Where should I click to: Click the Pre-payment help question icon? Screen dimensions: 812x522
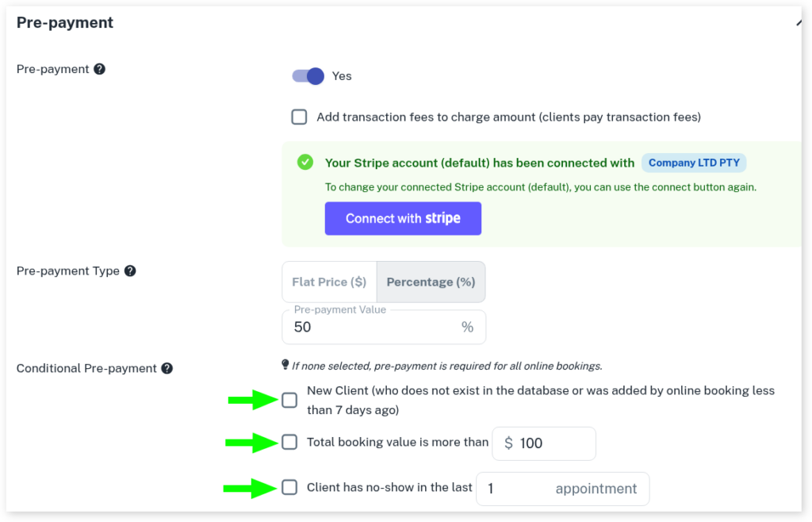pos(100,69)
